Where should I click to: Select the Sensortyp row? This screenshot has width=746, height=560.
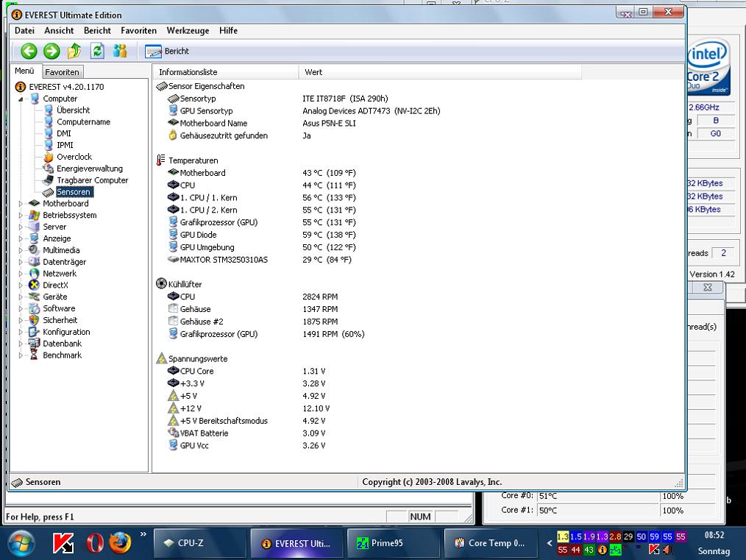[278, 99]
